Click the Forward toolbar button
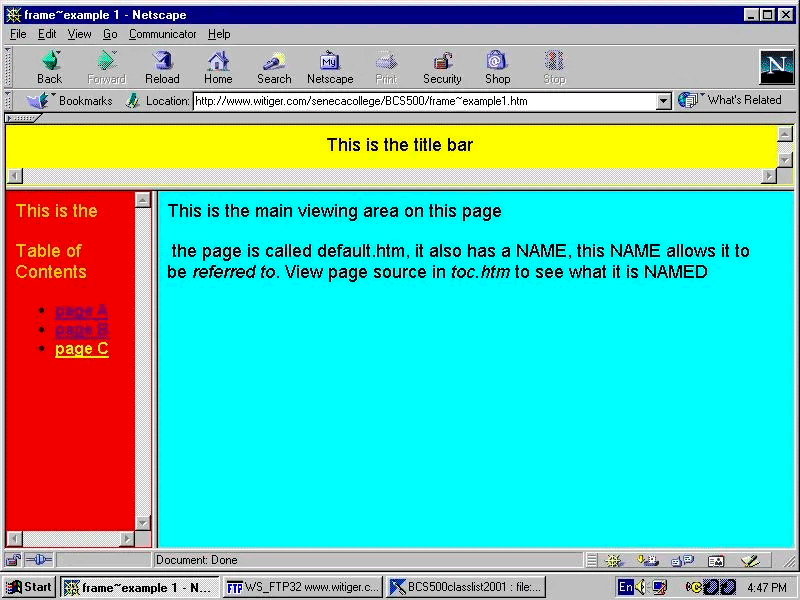The height and width of the screenshot is (600, 800). coord(106,67)
